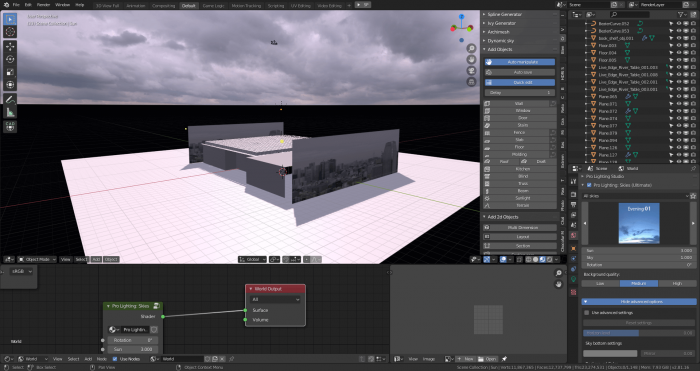
Task: Adjust the Sun strength slider in properties
Action: 639,250
